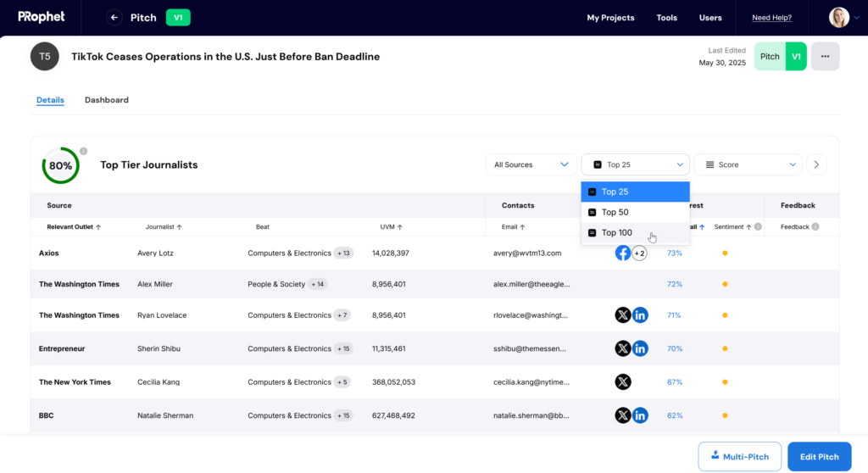The image size is (868, 473).
Task: Sort by UVM column
Action: tap(392, 227)
